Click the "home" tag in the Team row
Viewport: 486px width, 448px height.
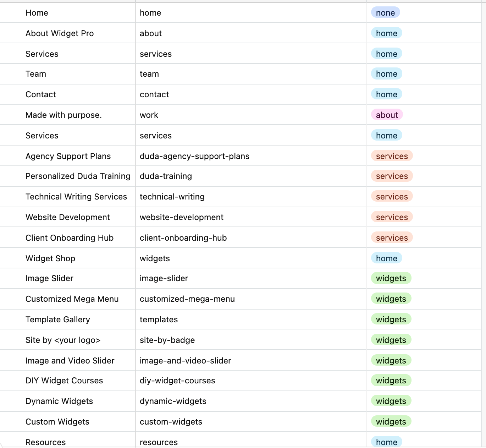[x=386, y=74]
